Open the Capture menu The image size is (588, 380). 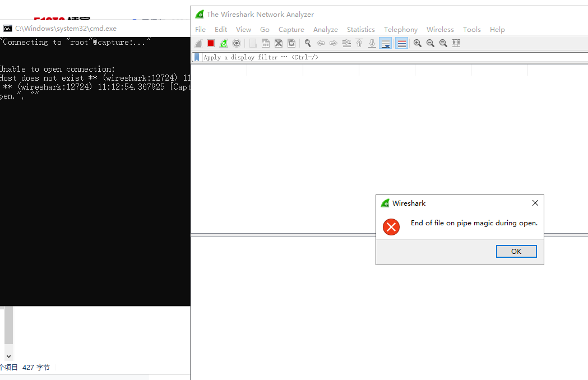tap(291, 30)
